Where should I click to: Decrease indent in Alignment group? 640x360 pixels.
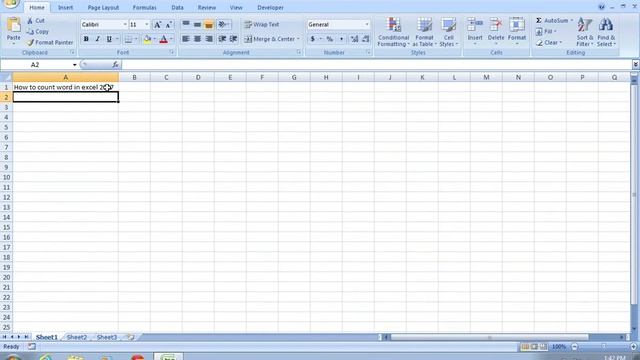tap(222, 39)
